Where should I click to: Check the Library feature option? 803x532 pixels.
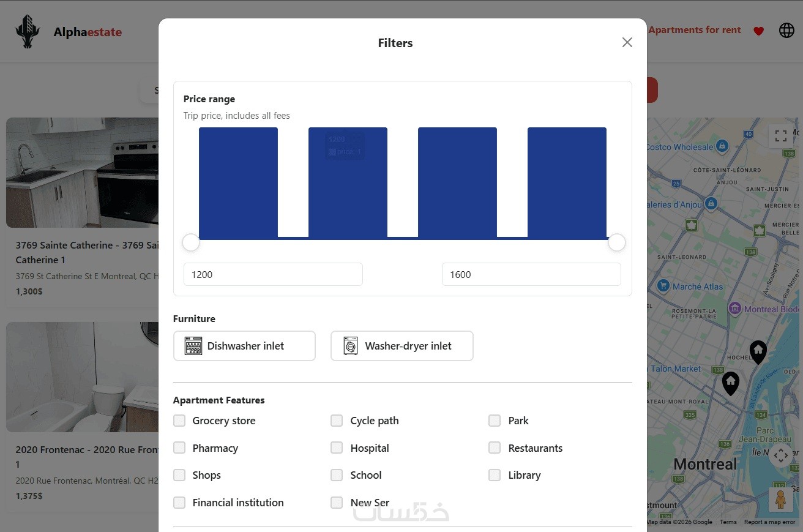tap(495, 475)
